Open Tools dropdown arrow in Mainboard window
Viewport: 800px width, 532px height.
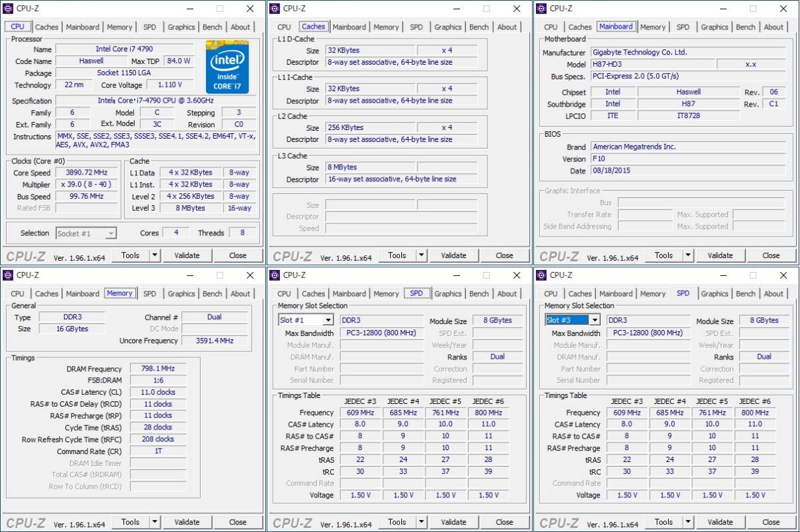(688, 255)
